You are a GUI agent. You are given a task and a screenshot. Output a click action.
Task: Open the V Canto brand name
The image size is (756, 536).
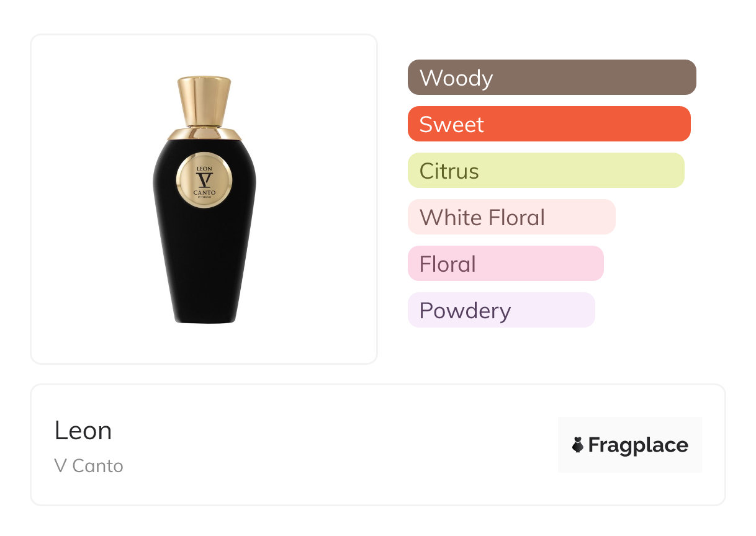click(89, 466)
